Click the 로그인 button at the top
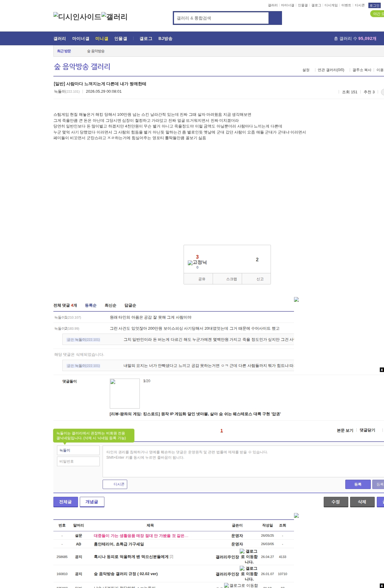 point(374,5)
